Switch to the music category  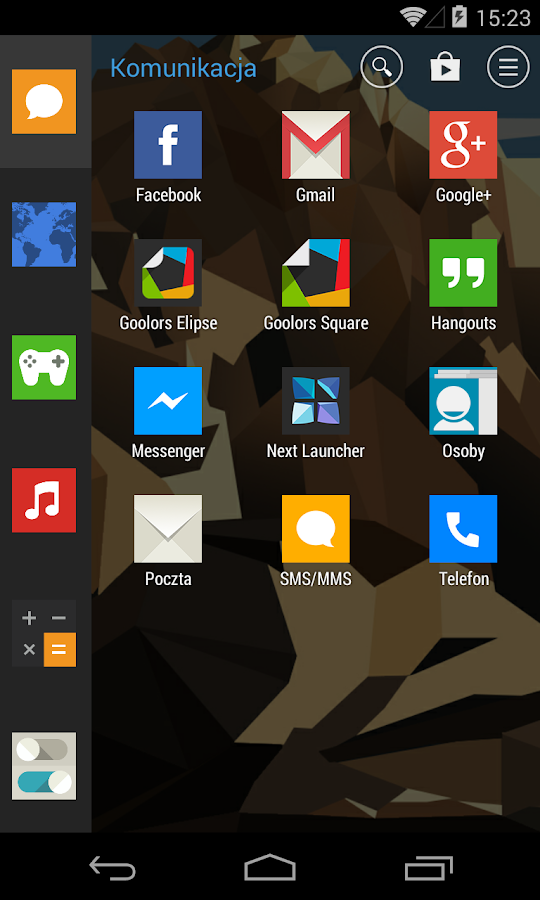pyautogui.click(x=44, y=500)
